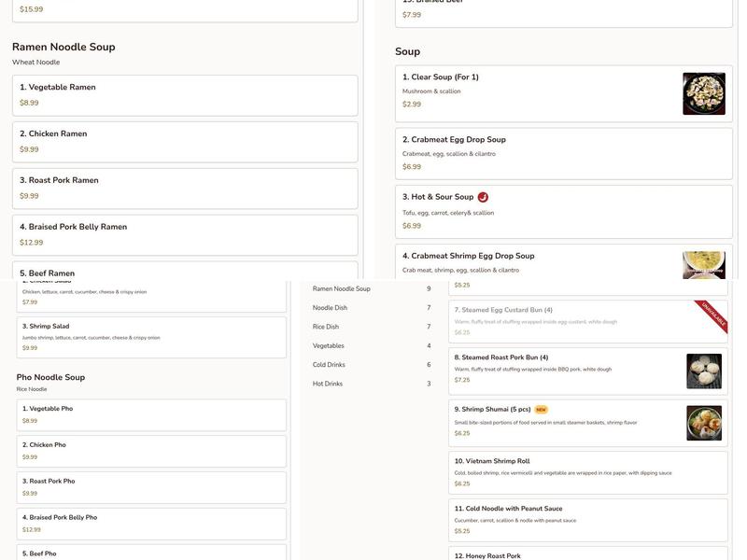Go to the Noodle Dish category
The width and height of the screenshot is (747, 560).
[x=330, y=308]
